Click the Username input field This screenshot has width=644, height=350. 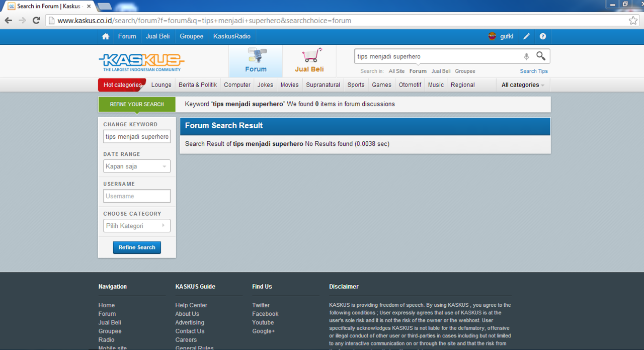[x=137, y=196]
